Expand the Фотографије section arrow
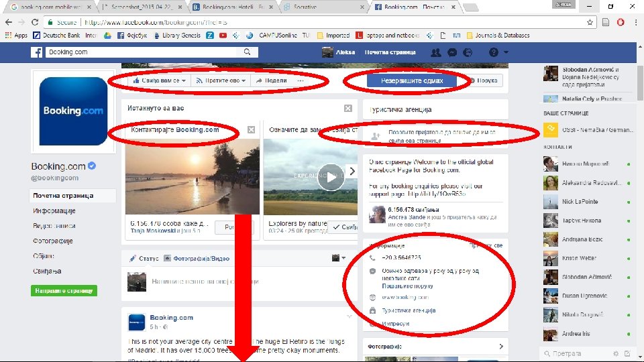The width and height of the screenshot is (644, 362). pyautogui.click(x=501, y=347)
